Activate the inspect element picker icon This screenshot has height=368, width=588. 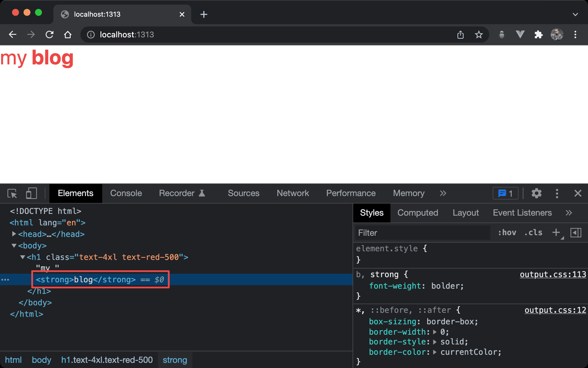pyautogui.click(x=12, y=193)
